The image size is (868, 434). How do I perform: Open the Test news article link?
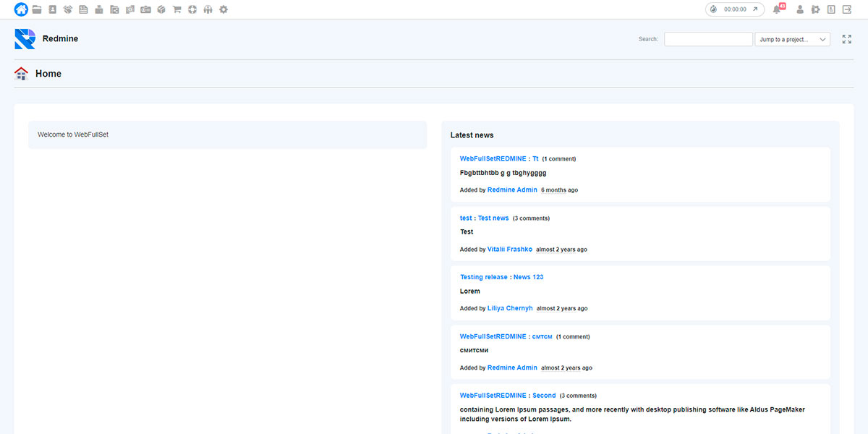coord(493,218)
